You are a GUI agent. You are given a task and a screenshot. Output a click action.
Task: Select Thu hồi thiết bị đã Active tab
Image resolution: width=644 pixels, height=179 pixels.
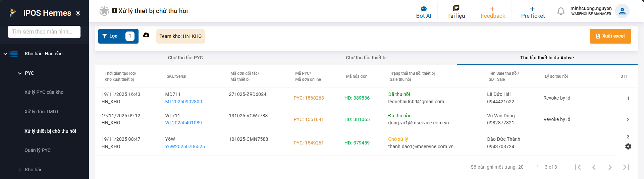click(547, 58)
